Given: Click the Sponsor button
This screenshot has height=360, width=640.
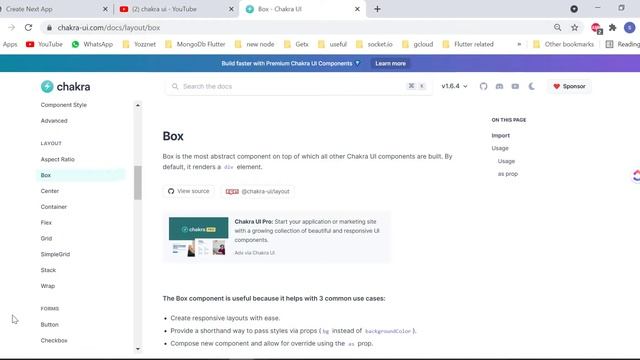Looking at the screenshot, I should click(x=569, y=86).
